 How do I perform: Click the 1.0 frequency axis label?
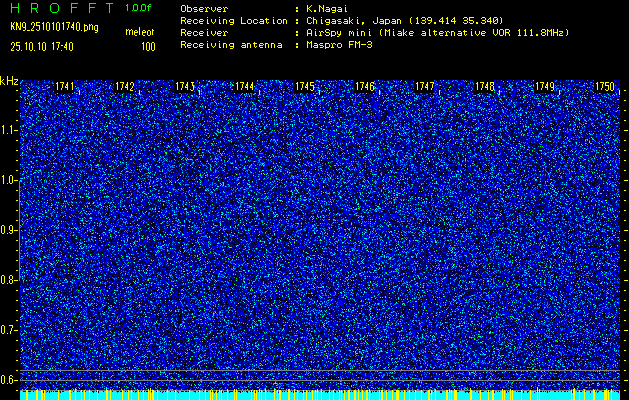coord(9,180)
